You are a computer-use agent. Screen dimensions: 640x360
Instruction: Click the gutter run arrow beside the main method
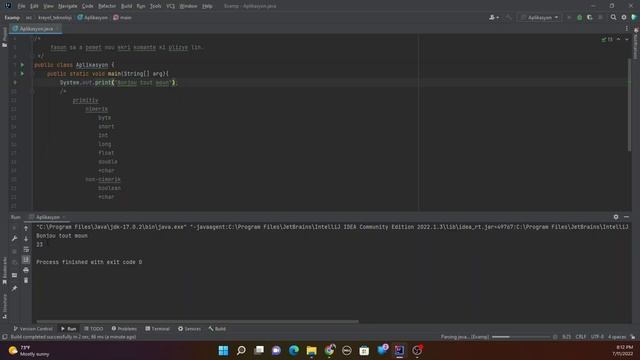click(x=22, y=73)
